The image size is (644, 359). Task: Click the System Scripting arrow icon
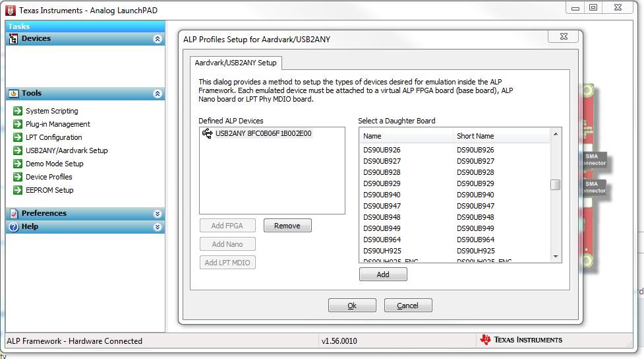click(18, 111)
